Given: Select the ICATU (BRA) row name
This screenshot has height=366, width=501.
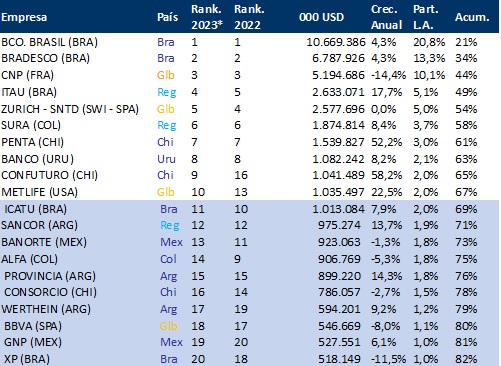Looking at the screenshot, I should [35, 209].
